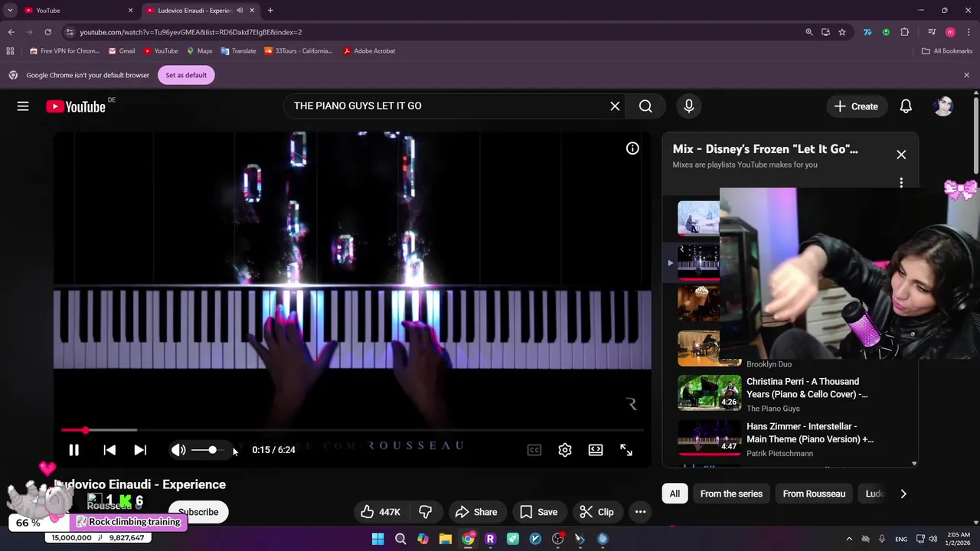Start voice search with microphone
Image resolution: width=980 pixels, height=551 pixels.
pos(688,106)
